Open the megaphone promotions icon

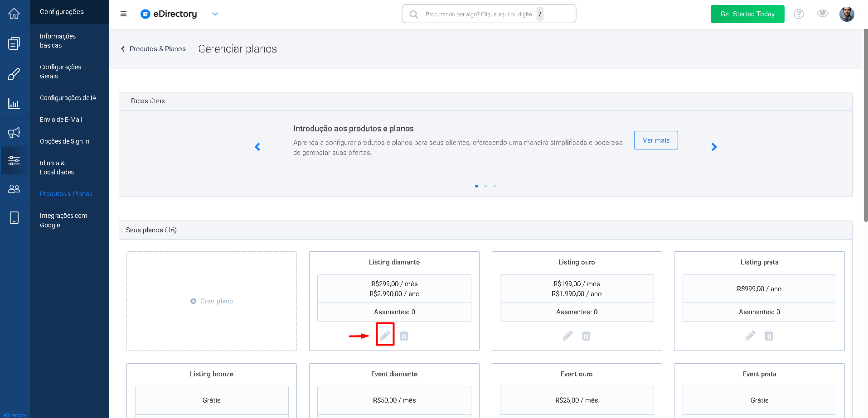point(14,132)
